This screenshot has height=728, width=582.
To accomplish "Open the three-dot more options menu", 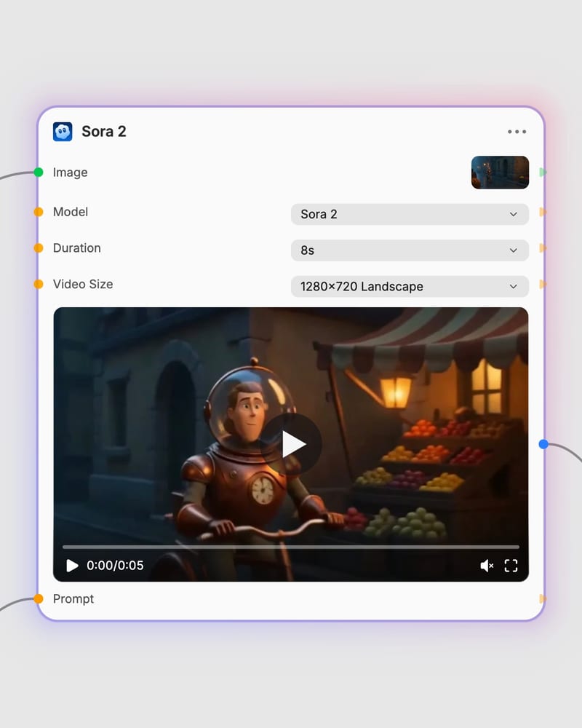I will pyautogui.click(x=517, y=132).
